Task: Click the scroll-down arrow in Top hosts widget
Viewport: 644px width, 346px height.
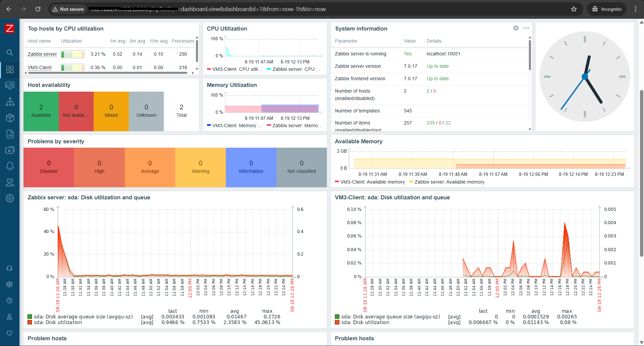Action: coord(197,69)
